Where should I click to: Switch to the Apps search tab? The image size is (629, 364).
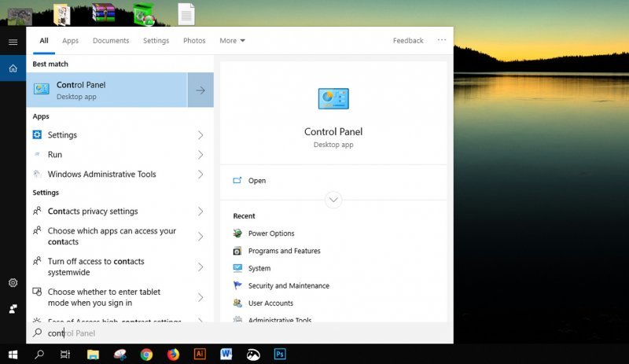click(70, 41)
